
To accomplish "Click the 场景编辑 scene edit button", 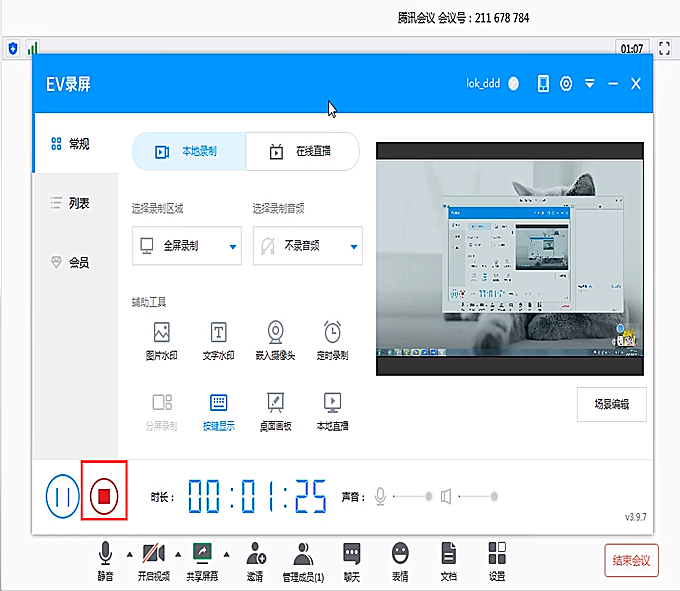I will pos(611,404).
